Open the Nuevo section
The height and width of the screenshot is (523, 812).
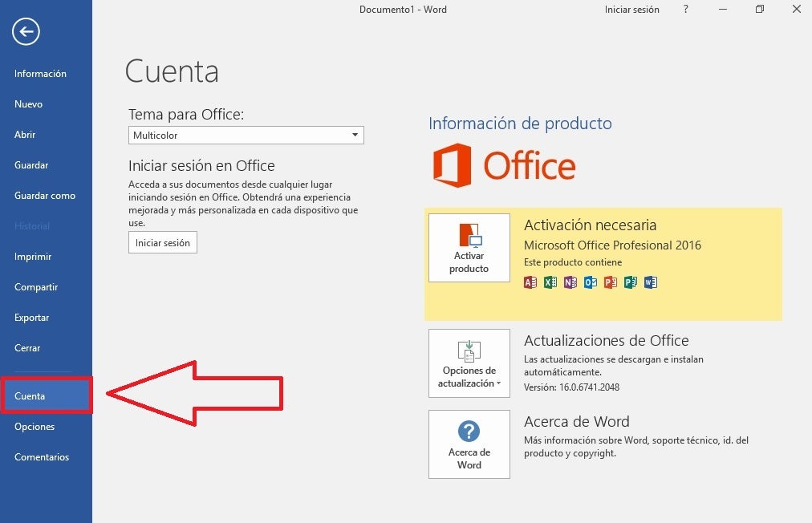tap(29, 103)
